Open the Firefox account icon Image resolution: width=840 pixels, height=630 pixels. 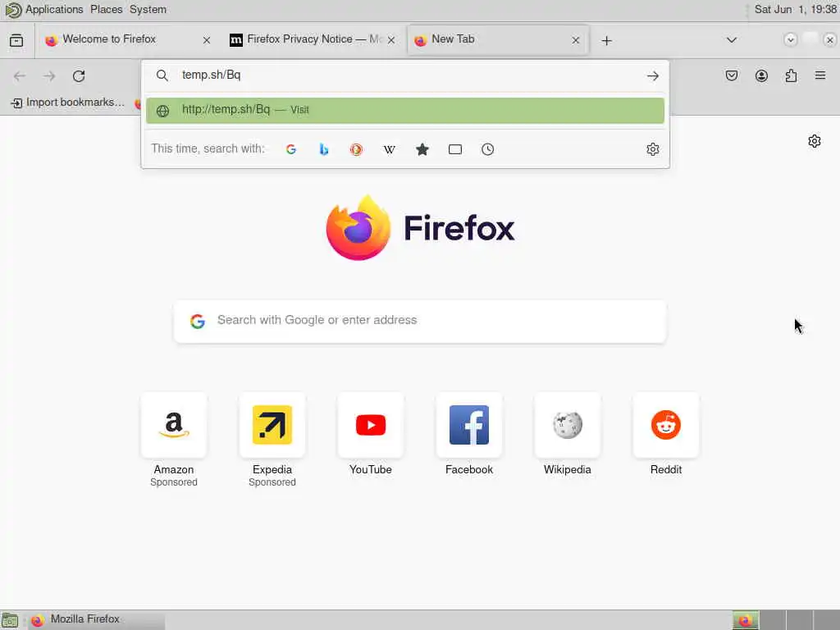coord(761,75)
